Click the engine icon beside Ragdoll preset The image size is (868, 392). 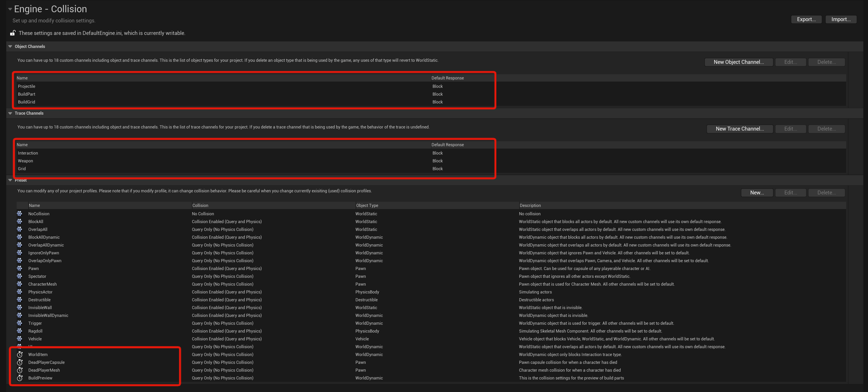(x=20, y=330)
